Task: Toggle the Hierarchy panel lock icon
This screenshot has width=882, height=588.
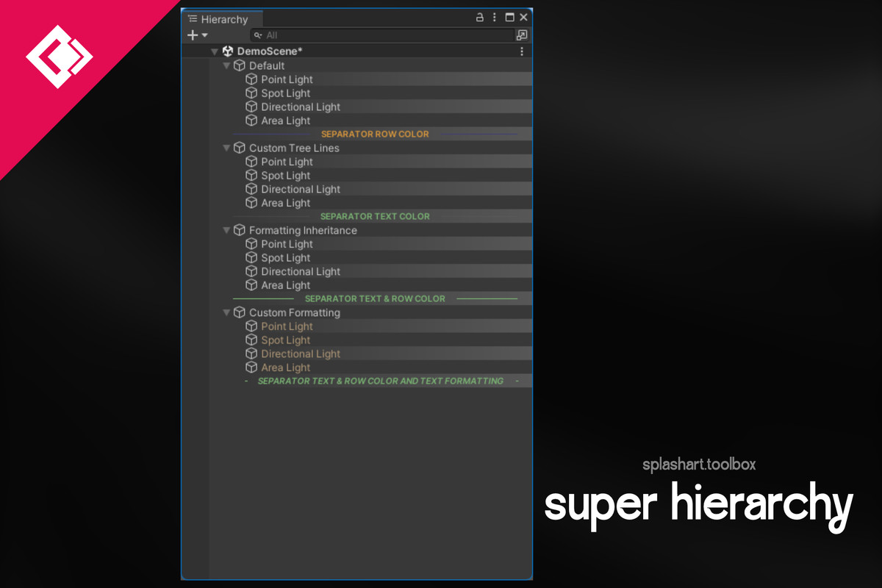Action: click(479, 17)
